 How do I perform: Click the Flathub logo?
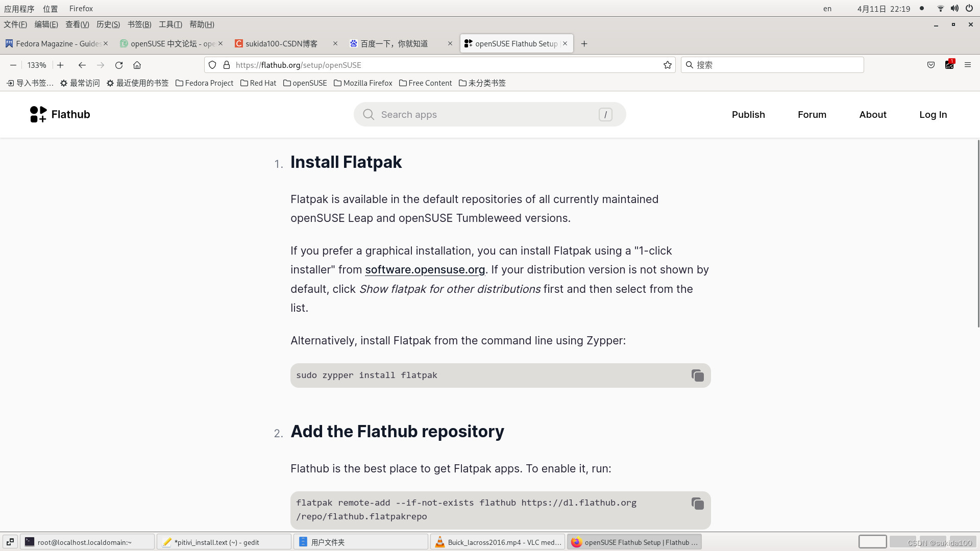[x=60, y=114]
